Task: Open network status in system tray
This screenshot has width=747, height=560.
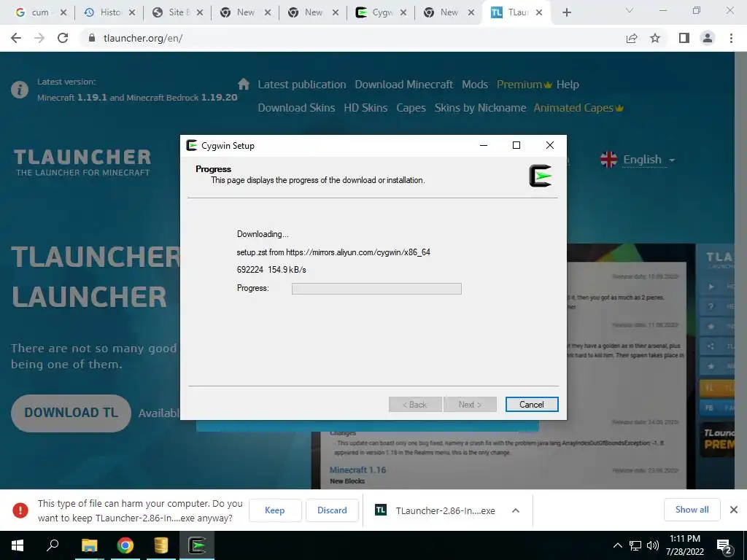Action: [x=635, y=545]
